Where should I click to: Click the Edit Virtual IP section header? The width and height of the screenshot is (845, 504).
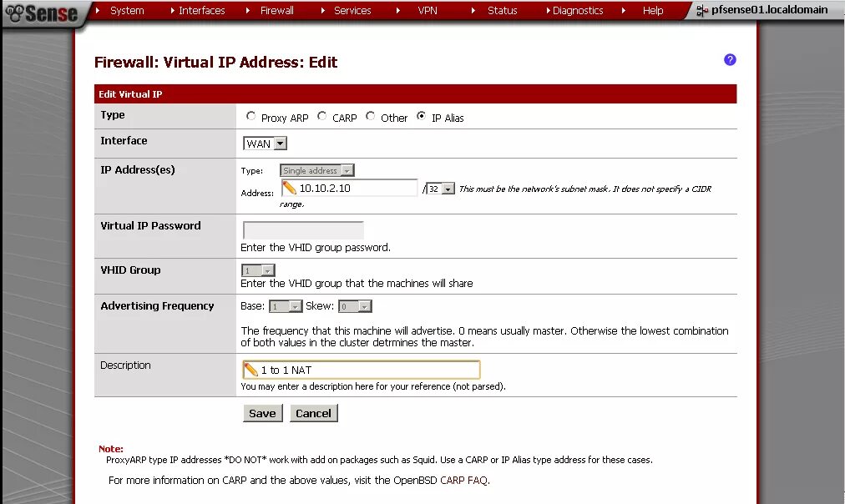coord(416,94)
